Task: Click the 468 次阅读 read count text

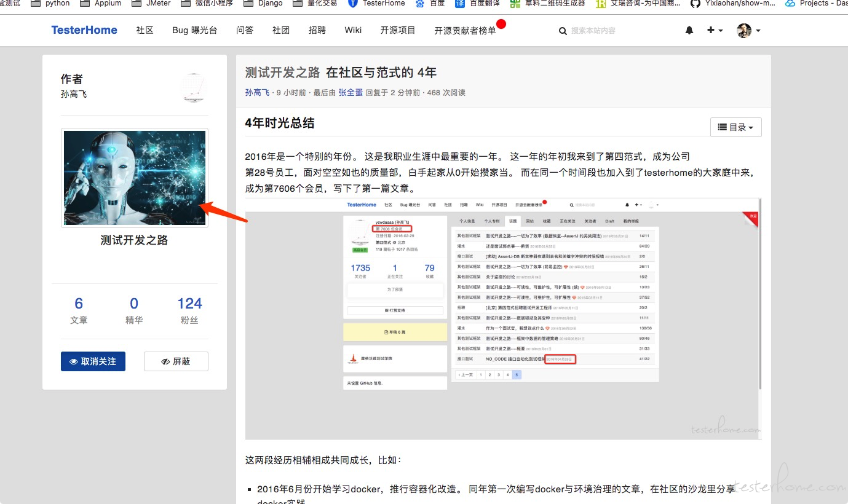Action: pos(446,93)
